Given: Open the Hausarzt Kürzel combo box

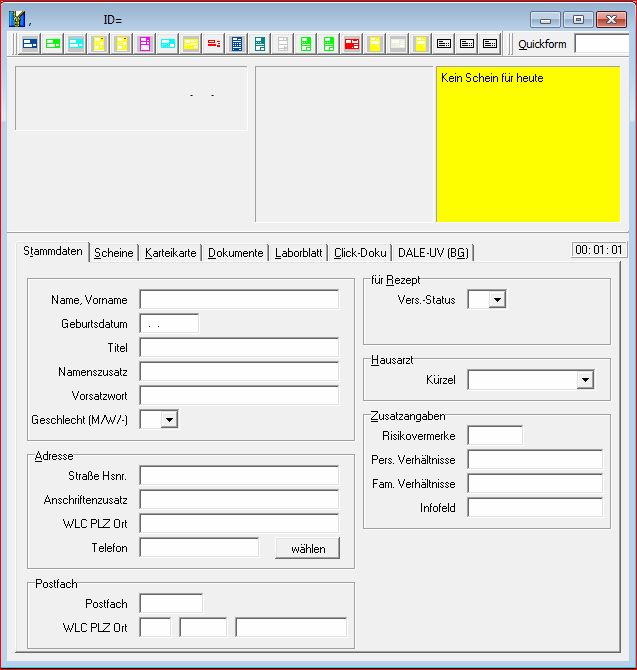Looking at the screenshot, I should [x=585, y=380].
